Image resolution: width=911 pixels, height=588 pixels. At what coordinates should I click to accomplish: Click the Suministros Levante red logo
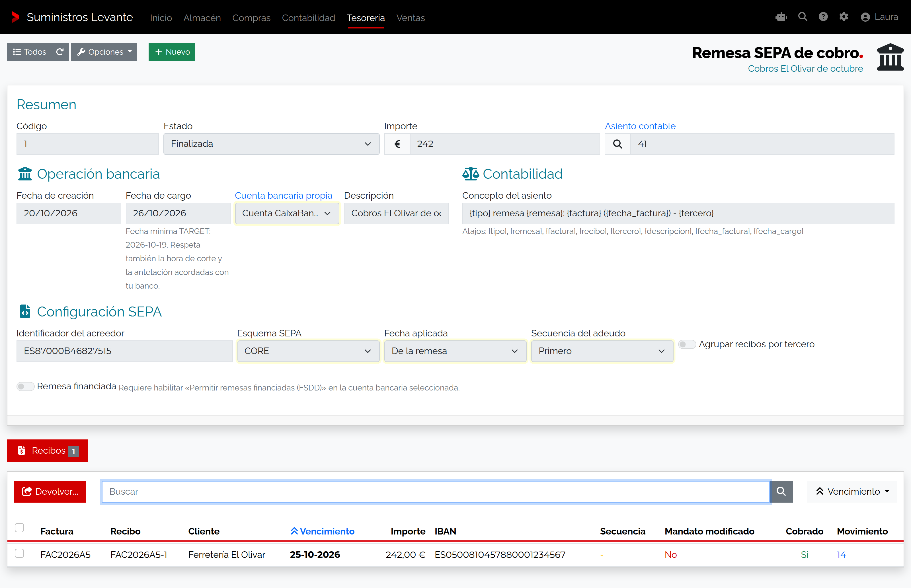click(15, 17)
